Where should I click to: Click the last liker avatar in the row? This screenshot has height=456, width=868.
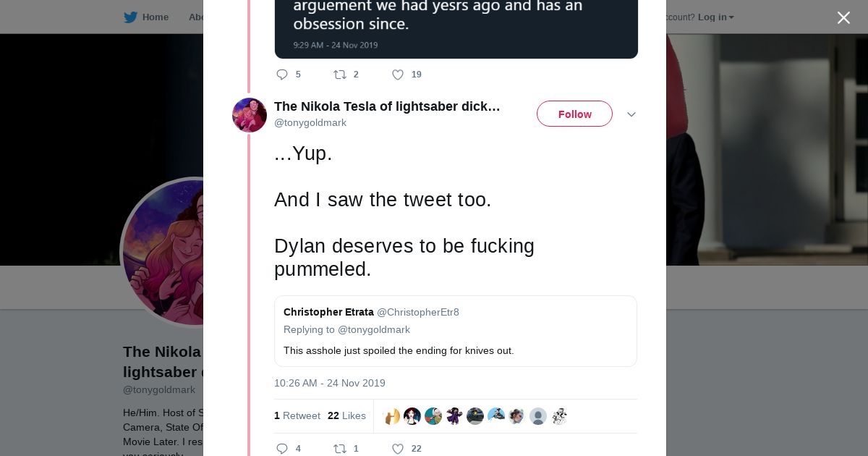(559, 416)
